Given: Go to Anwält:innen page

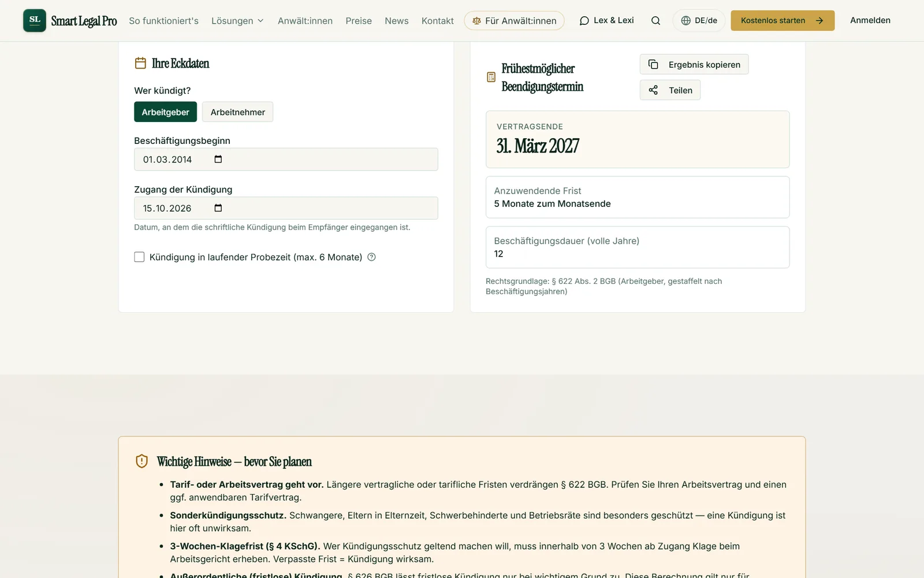Looking at the screenshot, I should 305,21.
